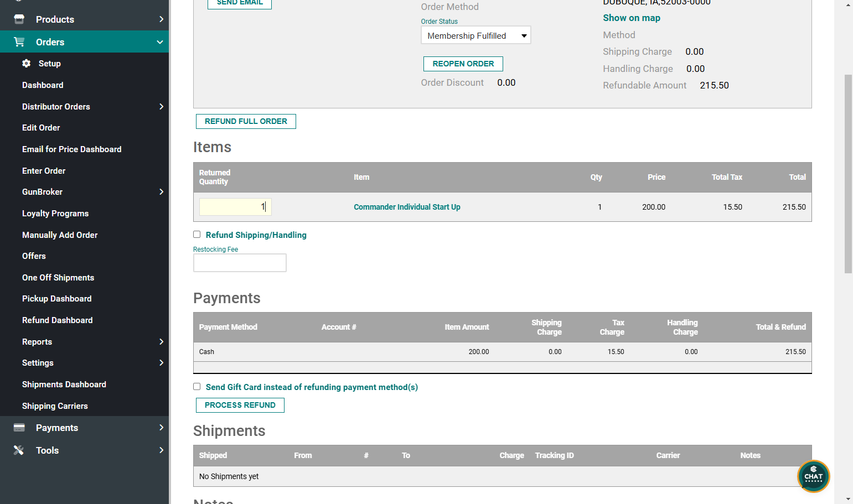Open the Chat widget bubble
Screen dimensions: 853x504
click(813, 476)
